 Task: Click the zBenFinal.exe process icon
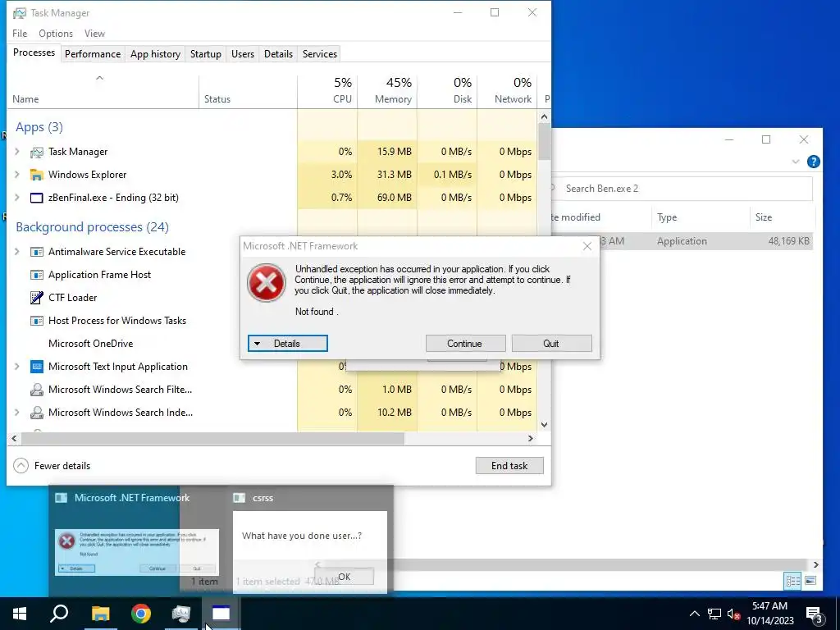click(36, 198)
